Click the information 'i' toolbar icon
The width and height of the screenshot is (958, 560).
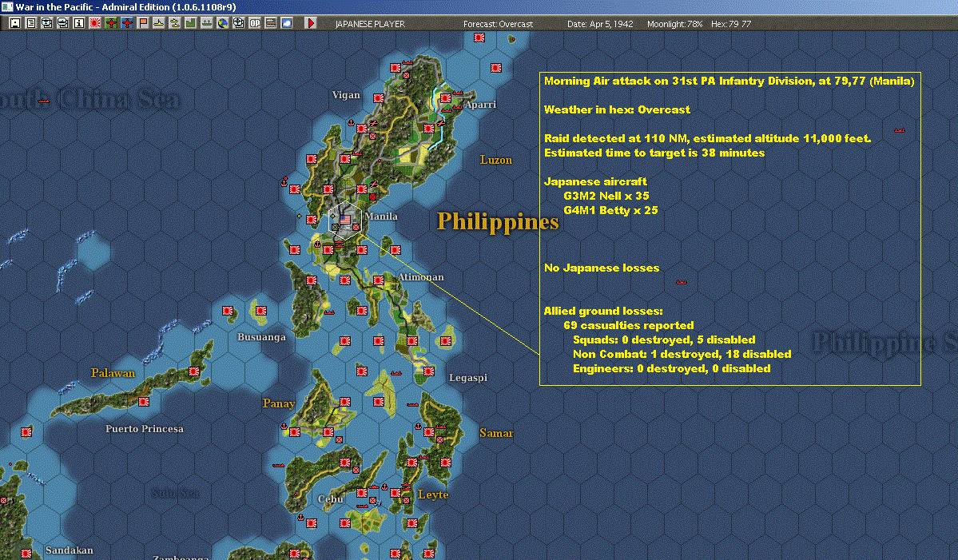(79, 23)
